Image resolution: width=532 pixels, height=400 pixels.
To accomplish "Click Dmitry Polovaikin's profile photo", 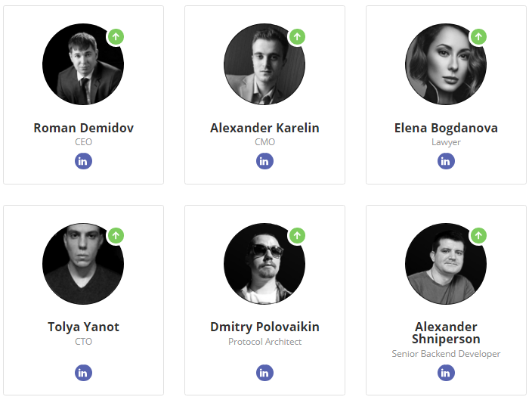I will coord(264,264).
